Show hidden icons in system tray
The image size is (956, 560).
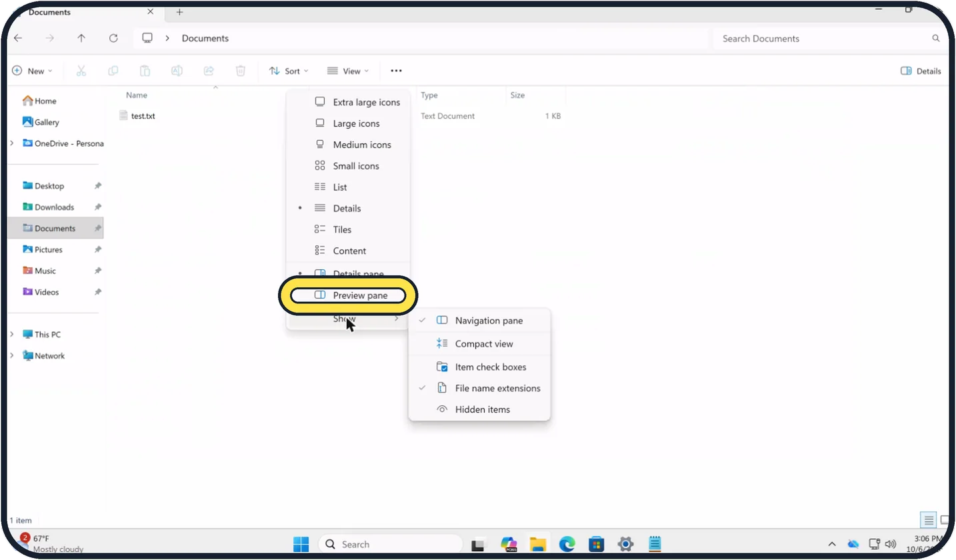pyautogui.click(x=831, y=544)
